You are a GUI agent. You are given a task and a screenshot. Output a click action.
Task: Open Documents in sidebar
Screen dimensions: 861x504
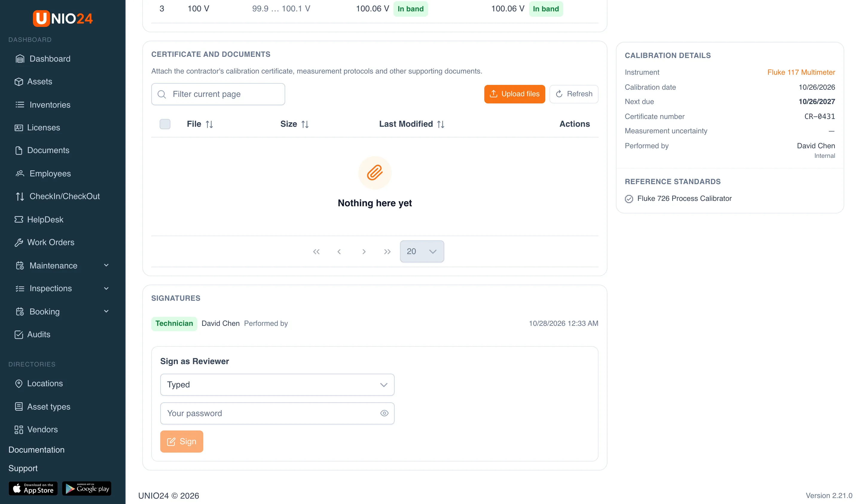pos(42,150)
